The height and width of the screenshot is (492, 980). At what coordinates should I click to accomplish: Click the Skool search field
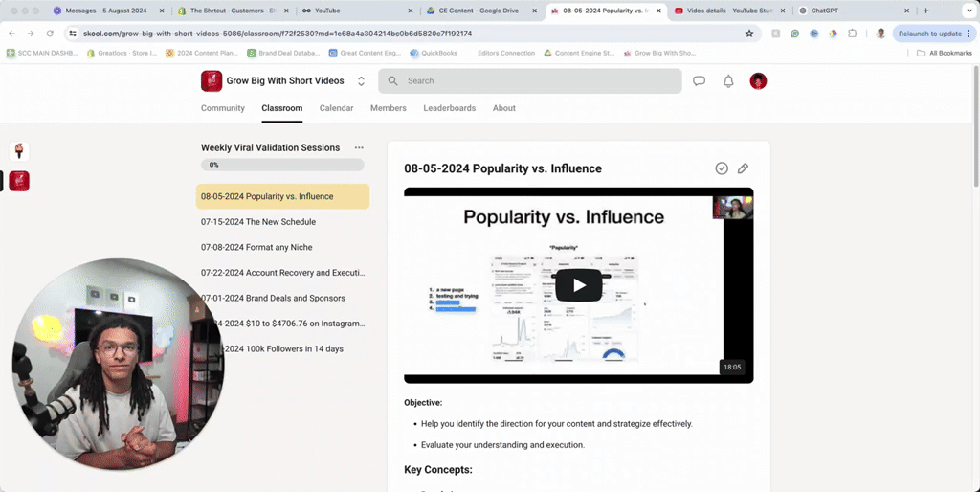(530, 81)
